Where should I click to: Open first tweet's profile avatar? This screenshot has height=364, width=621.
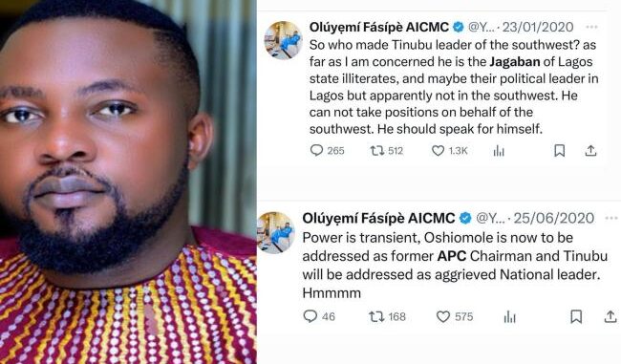[x=283, y=40]
